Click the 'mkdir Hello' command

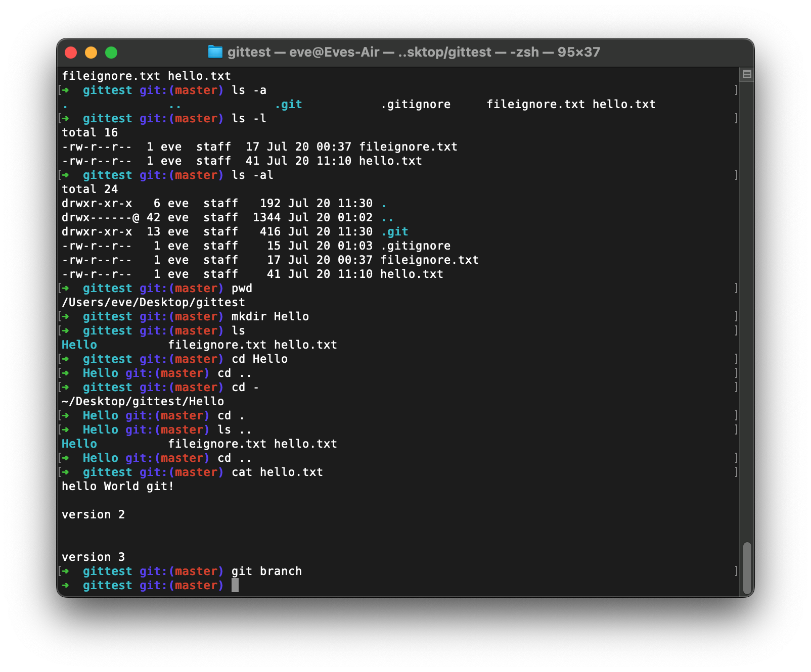(270, 316)
